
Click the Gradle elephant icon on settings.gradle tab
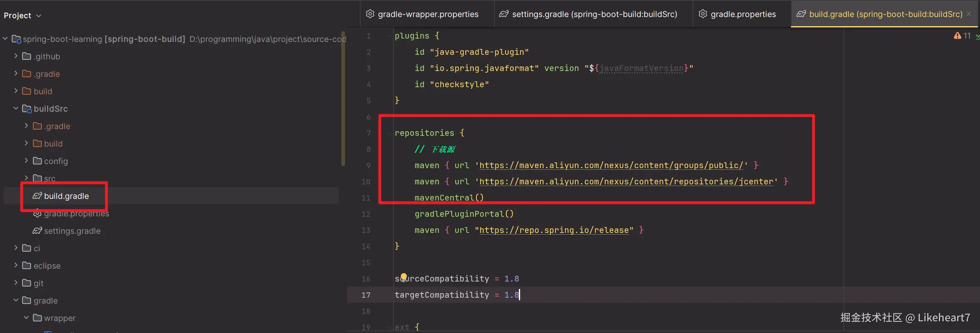(504, 14)
